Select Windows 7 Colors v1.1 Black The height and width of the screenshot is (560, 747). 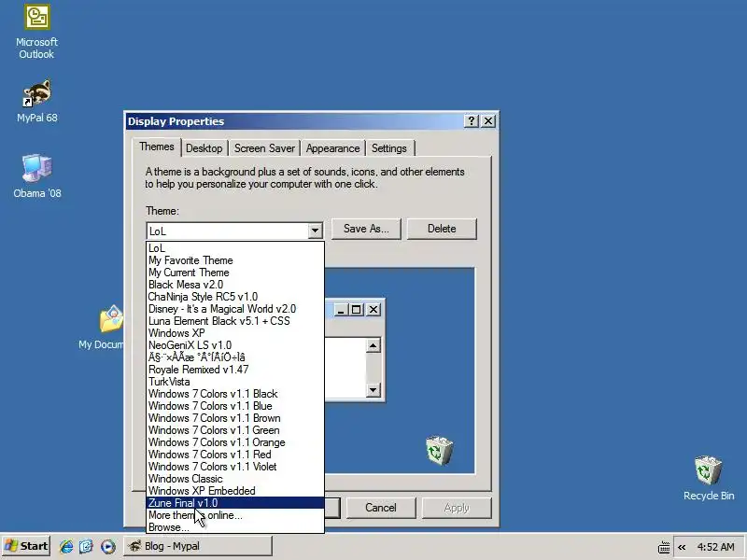tap(235, 394)
